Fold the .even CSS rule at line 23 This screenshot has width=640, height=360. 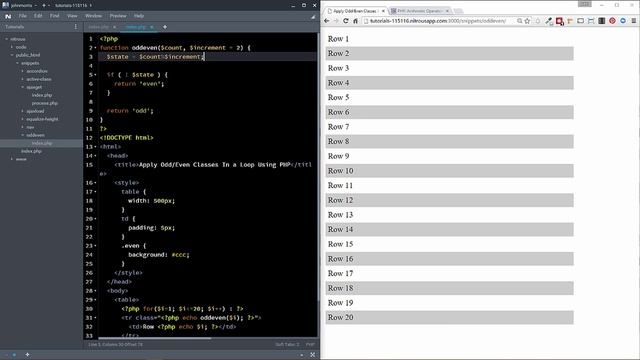tap(96, 246)
